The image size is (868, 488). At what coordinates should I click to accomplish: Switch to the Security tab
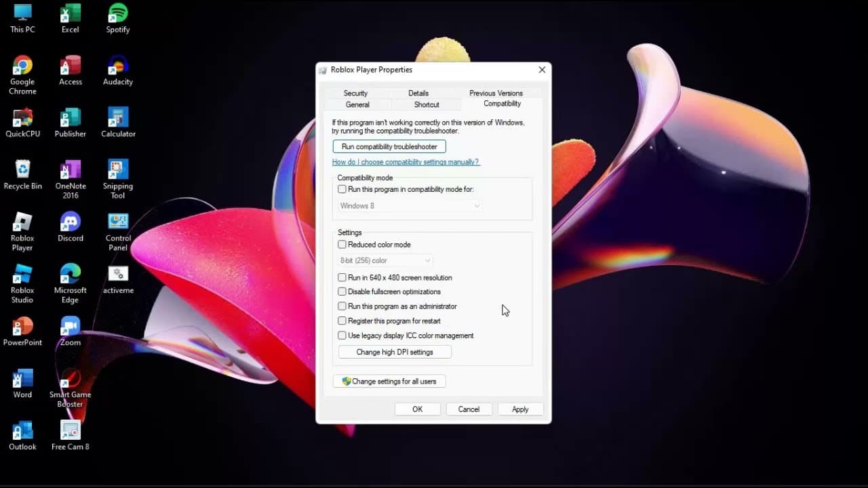click(x=355, y=94)
